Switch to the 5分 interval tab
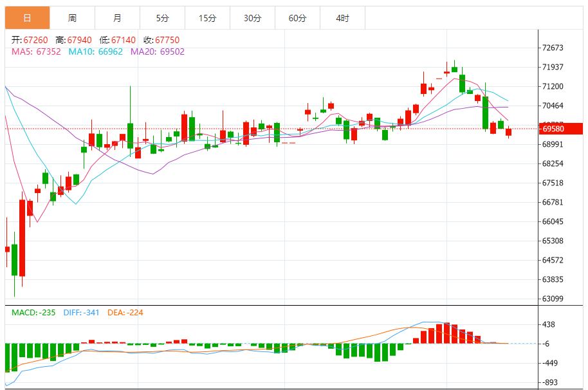Viewport: 588px width, 390px height. click(x=162, y=18)
